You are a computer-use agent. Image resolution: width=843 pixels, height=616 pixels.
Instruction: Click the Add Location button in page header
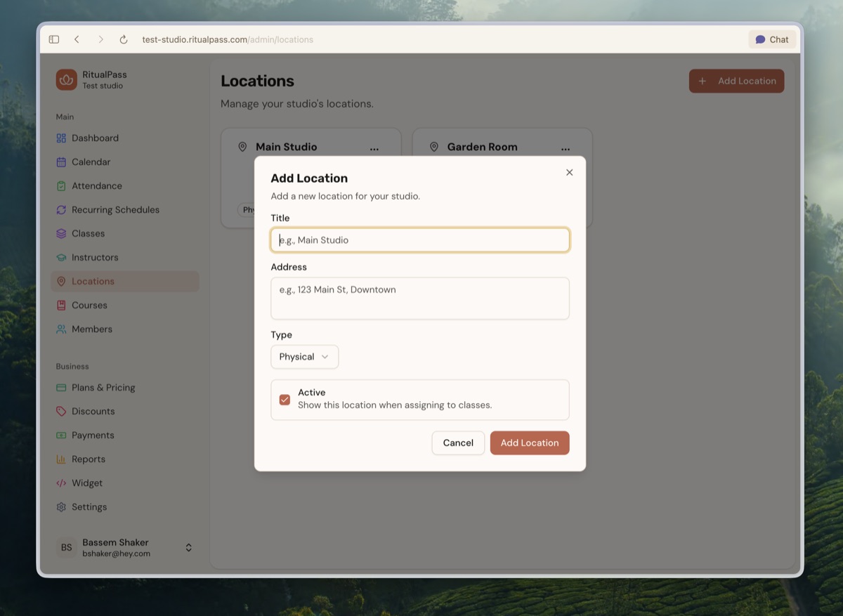pos(736,81)
